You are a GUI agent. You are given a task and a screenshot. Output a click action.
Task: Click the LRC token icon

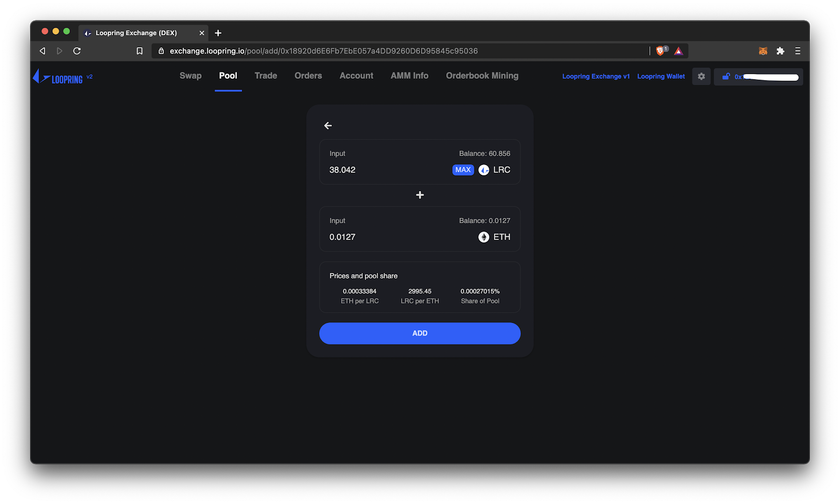484,170
